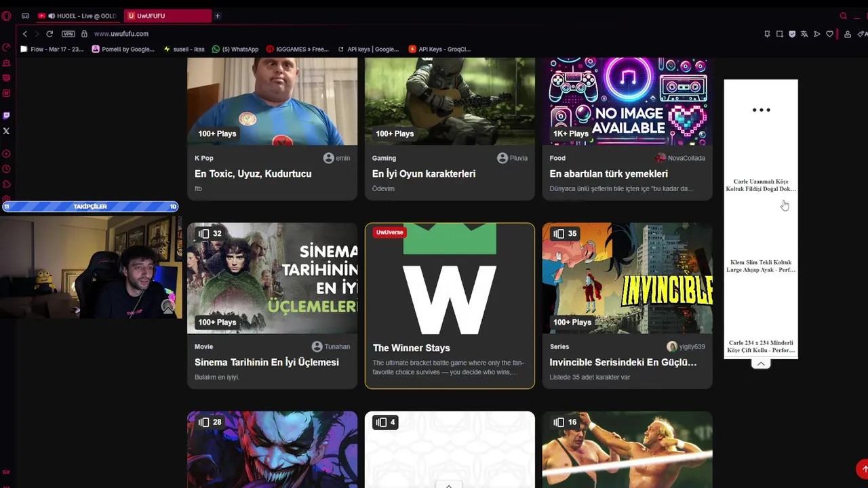This screenshot has width=868, height=488.
Task: Take a snapshot with the capture icon
Action: point(780,34)
